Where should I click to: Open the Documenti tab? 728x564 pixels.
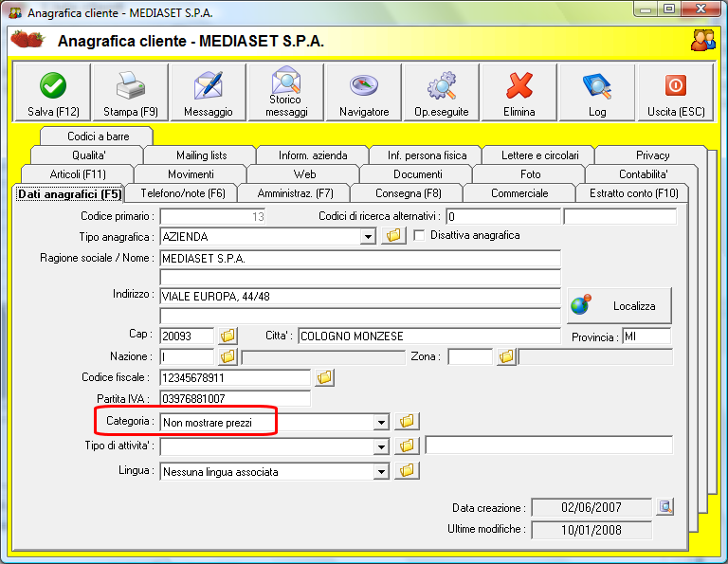[417, 174]
